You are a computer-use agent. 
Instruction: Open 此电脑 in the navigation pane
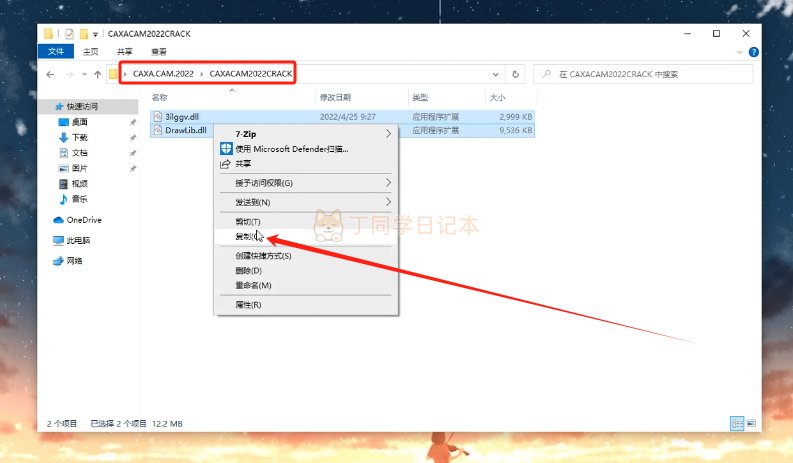tap(78, 240)
